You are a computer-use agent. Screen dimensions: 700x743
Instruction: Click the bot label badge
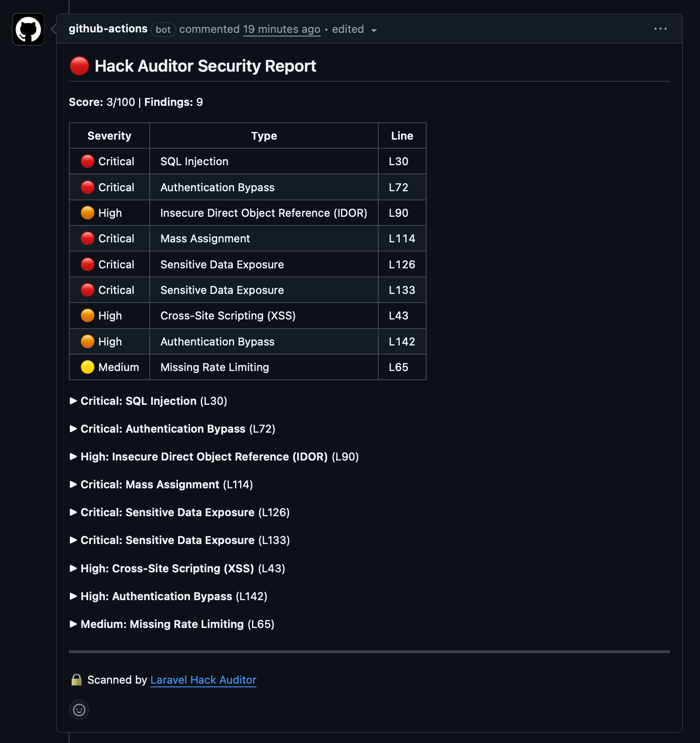tap(163, 30)
